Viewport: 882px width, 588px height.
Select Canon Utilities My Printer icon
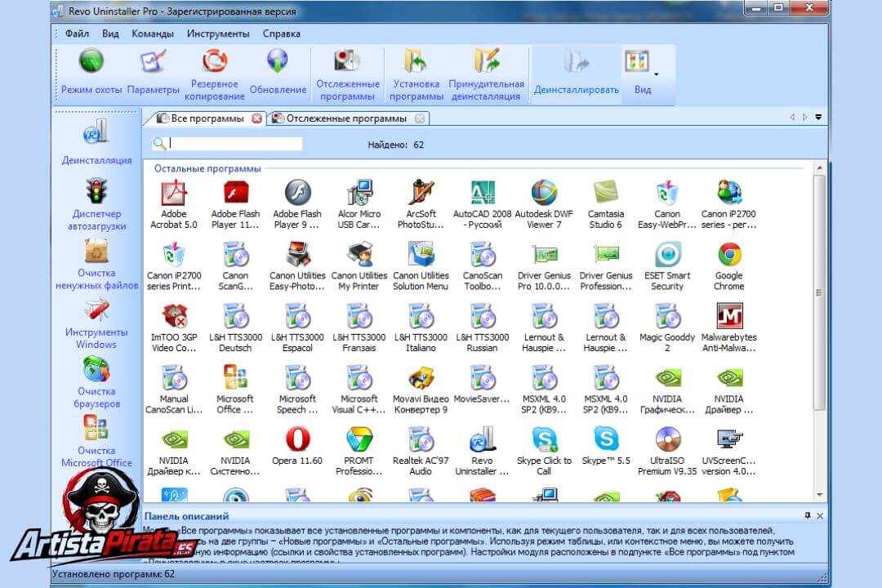pyautogui.click(x=359, y=265)
